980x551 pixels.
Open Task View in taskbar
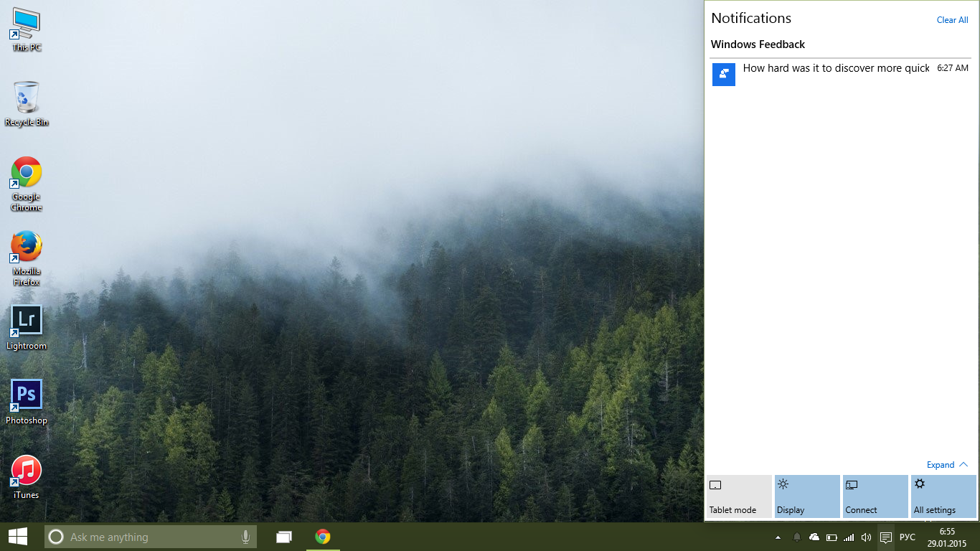pos(284,537)
